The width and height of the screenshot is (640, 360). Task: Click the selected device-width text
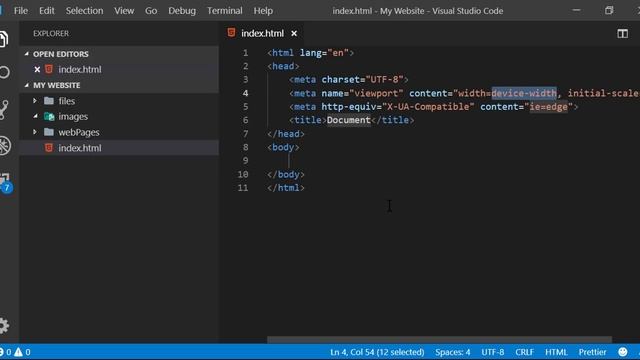(524, 93)
